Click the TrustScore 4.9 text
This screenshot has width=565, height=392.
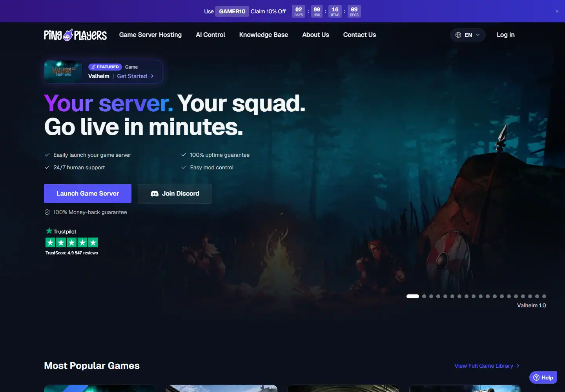(x=60, y=253)
